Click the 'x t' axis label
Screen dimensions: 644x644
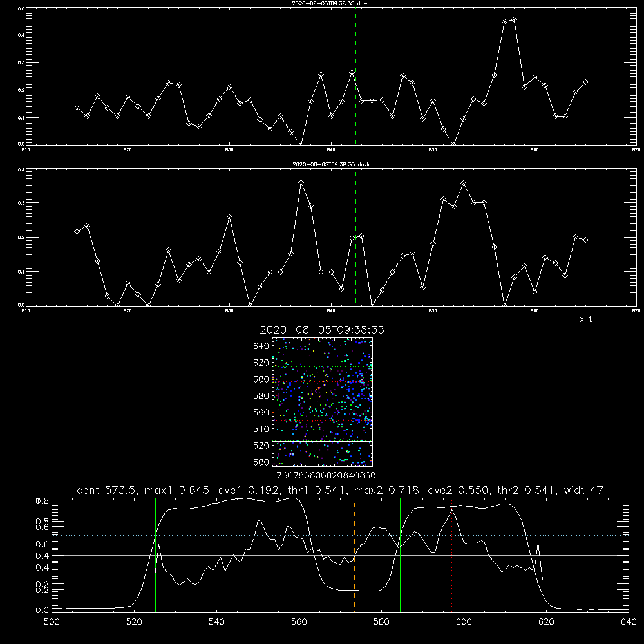click(585, 319)
